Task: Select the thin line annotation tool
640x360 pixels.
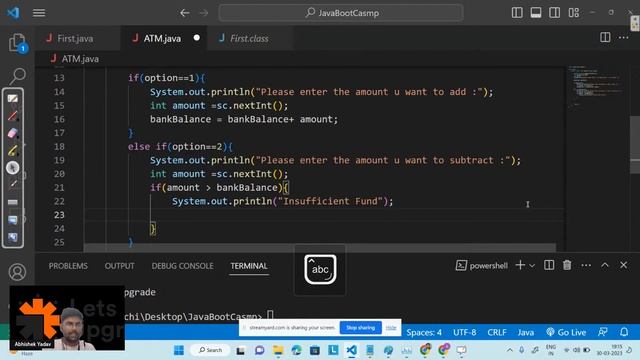Action: click(13, 184)
